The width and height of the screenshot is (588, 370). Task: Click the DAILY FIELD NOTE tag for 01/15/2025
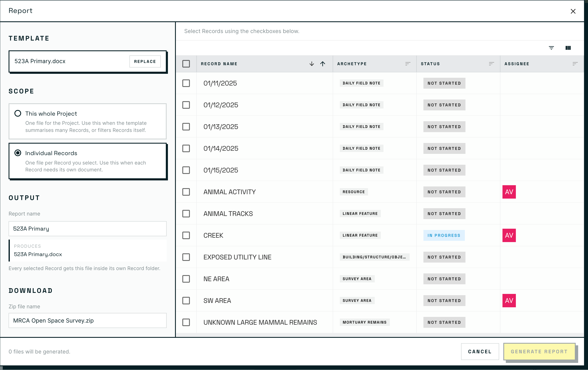tap(361, 170)
